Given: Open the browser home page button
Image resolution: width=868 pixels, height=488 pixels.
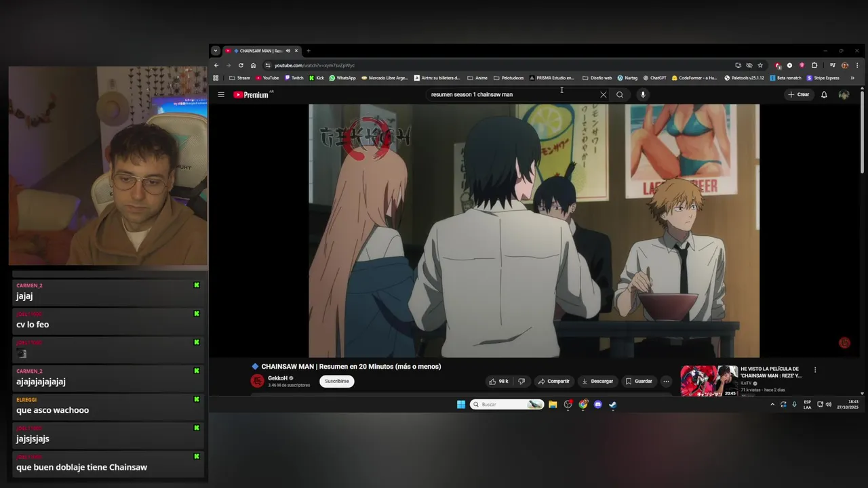Looking at the screenshot, I should pyautogui.click(x=253, y=66).
